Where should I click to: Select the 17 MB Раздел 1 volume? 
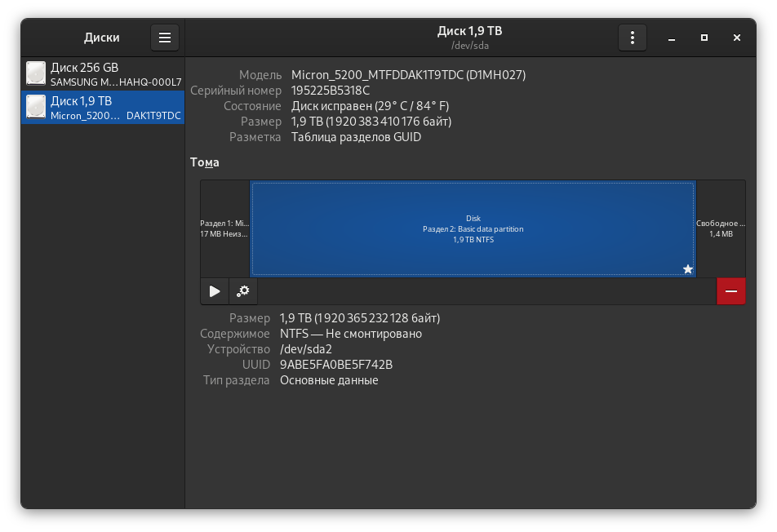pos(224,228)
